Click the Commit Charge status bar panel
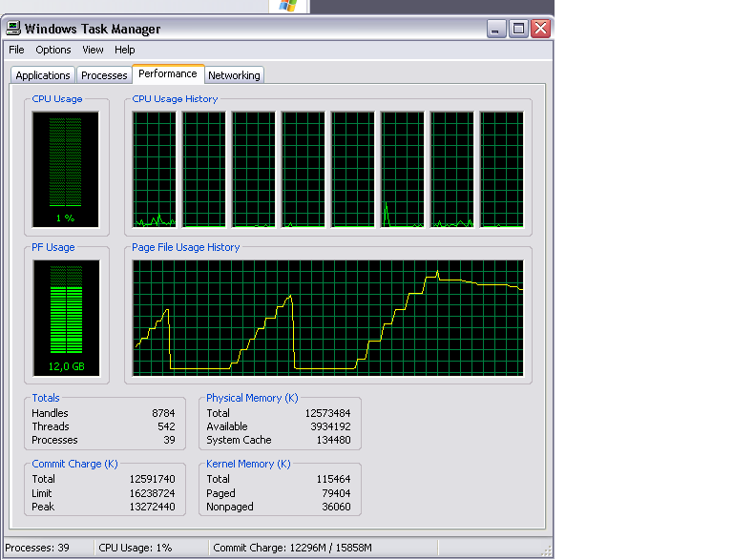 pyautogui.click(x=292, y=549)
